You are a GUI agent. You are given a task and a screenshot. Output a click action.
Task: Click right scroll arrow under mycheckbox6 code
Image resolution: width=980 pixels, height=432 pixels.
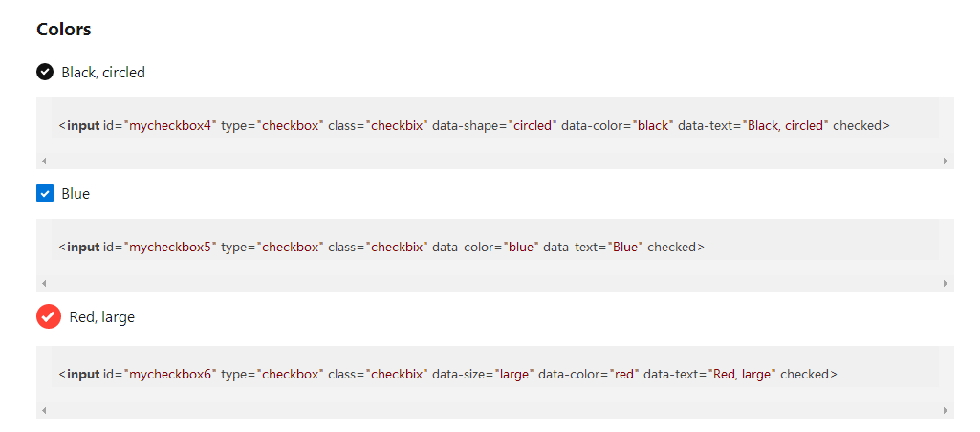click(946, 411)
